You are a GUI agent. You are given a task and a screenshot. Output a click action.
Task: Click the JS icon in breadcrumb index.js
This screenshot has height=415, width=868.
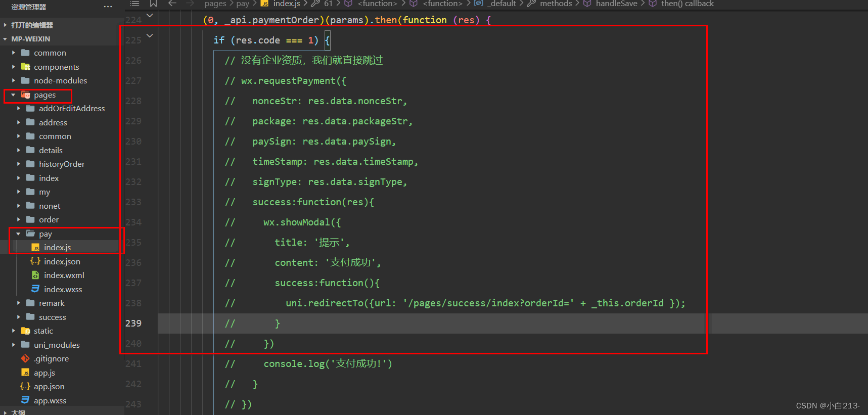(x=264, y=4)
